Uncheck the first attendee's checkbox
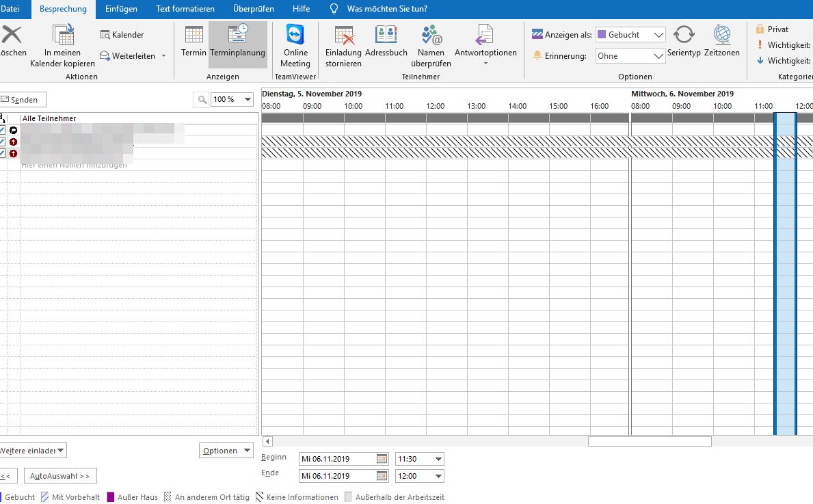Screen dimensions: 813x504 point(2,130)
